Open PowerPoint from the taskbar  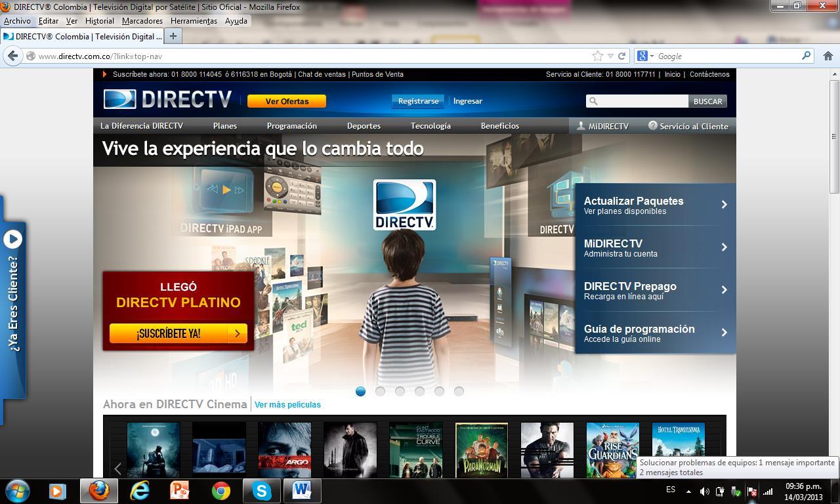[x=179, y=491]
